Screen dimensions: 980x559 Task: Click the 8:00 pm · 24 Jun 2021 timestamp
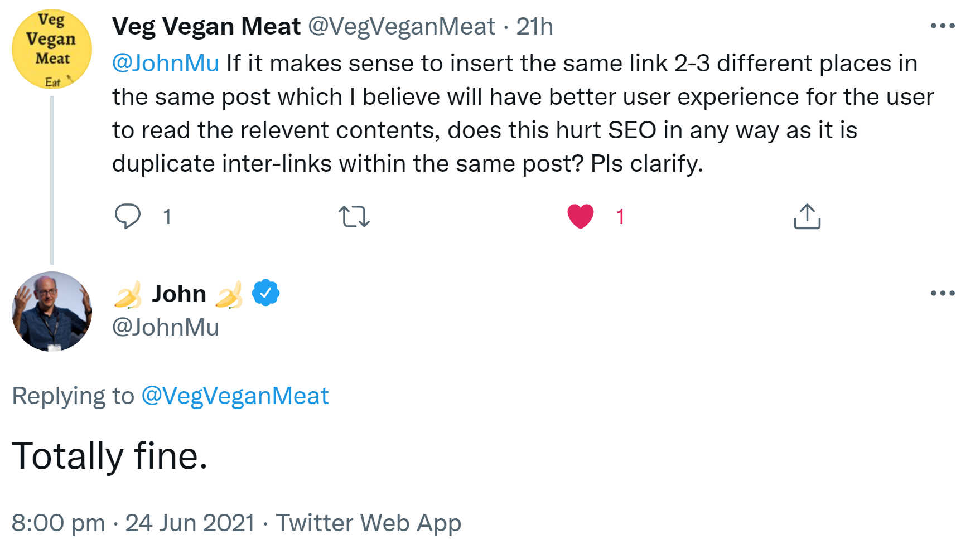pyautogui.click(x=133, y=523)
